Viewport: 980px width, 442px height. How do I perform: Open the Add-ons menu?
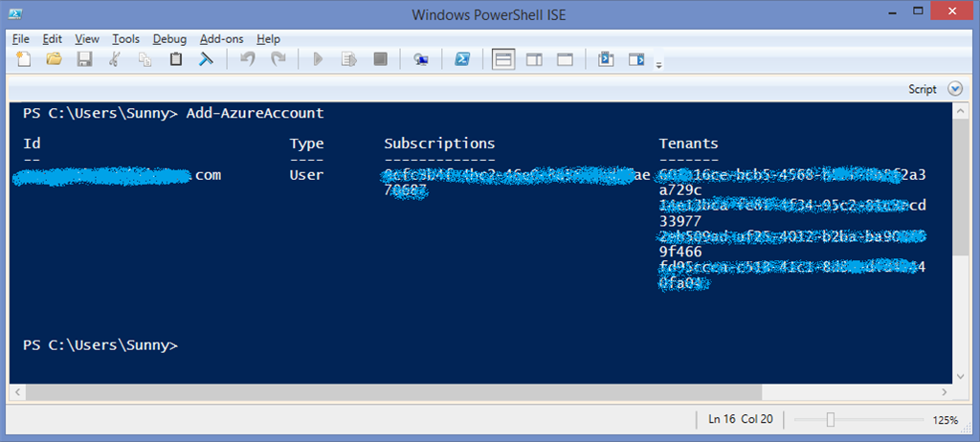(221, 39)
